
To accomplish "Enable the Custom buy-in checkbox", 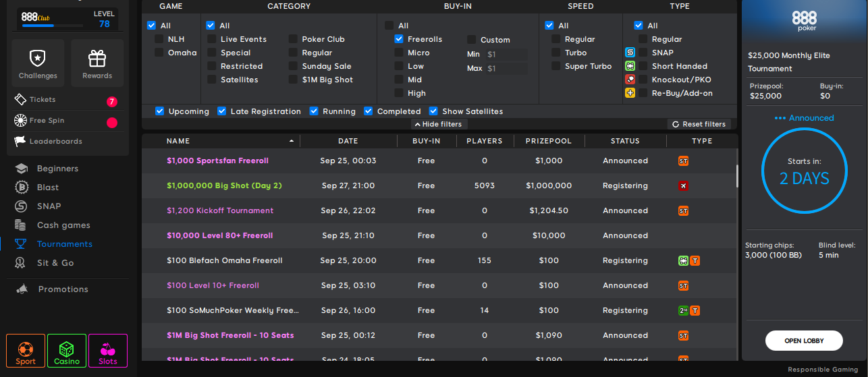I will point(472,40).
